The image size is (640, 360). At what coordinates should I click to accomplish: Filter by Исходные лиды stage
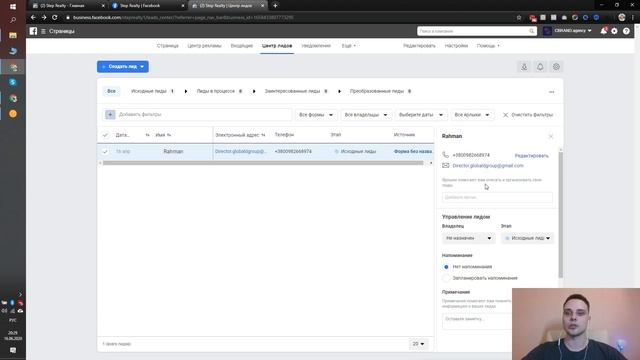pyautogui.click(x=152, y=91)
